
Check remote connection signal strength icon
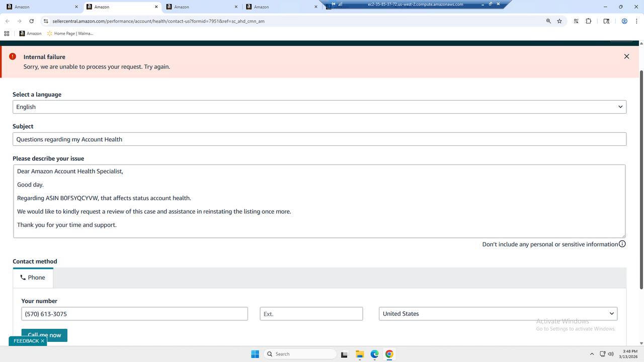tap(340, 4)
